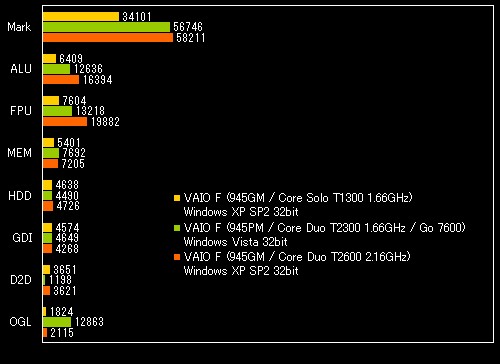Click the value 2115 in OGL group
This screenshot has width=500, height=364.
tap(62, 333)
